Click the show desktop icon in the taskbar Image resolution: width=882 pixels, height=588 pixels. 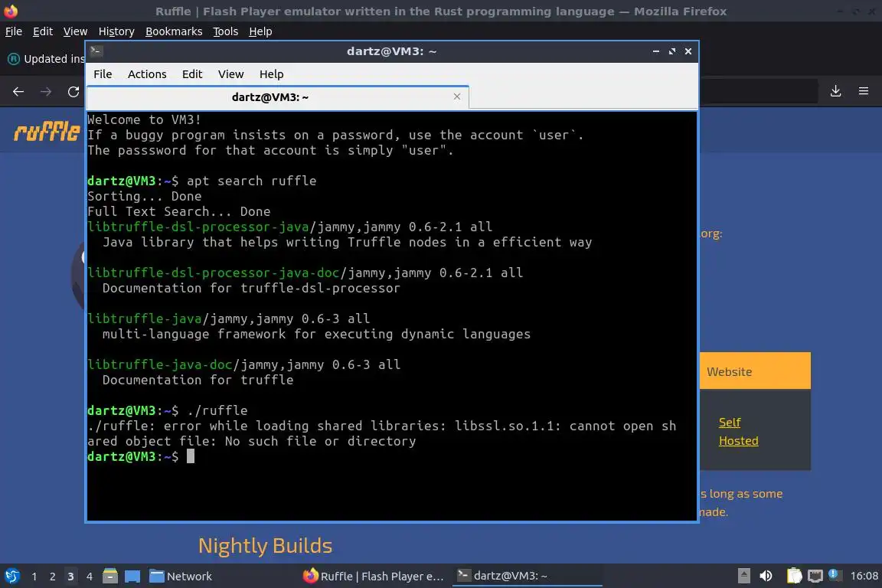132,577
